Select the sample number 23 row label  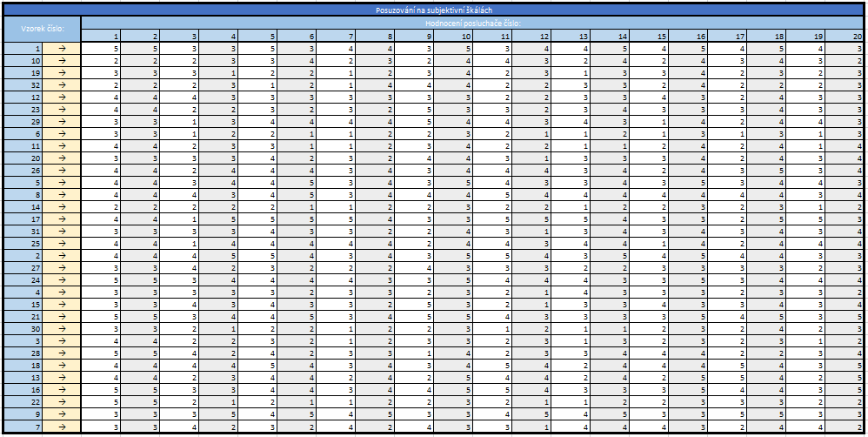[x=23, y=110]
